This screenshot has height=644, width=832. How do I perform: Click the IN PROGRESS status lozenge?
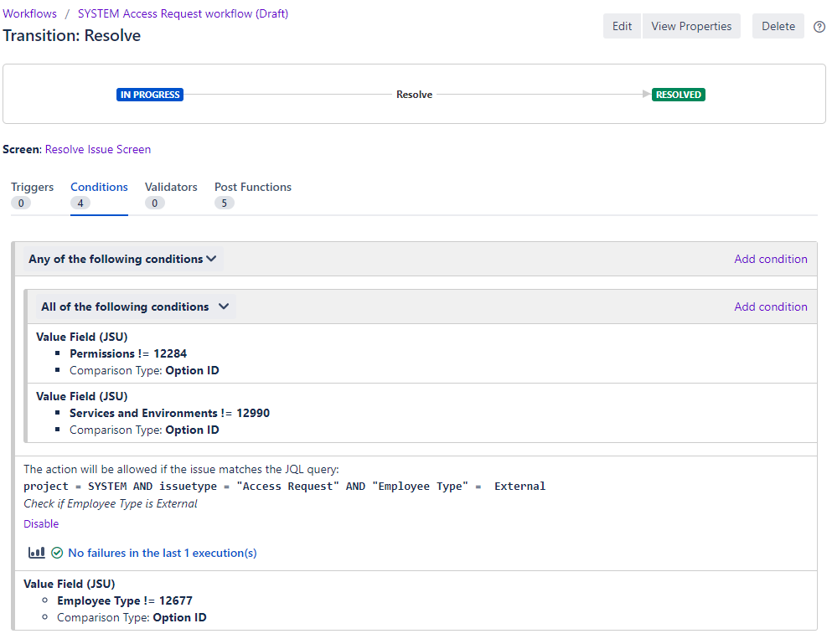click(150, 95)
